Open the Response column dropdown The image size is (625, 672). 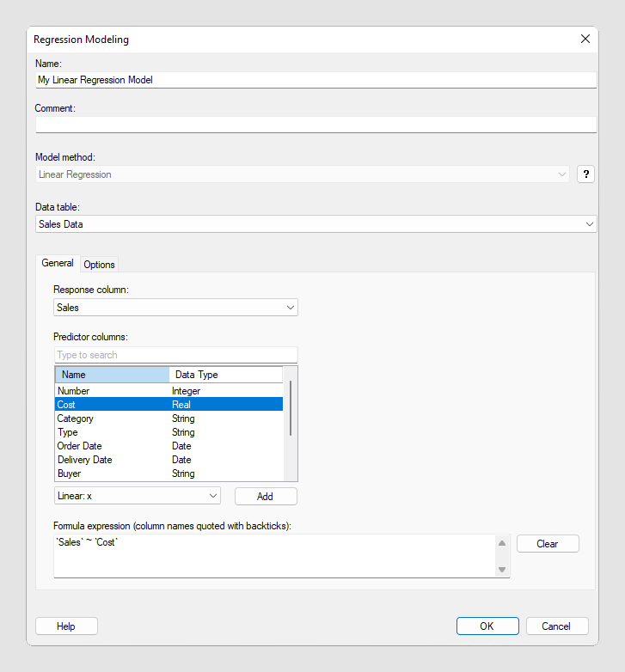pyautogui.click(x=175, y=308)
